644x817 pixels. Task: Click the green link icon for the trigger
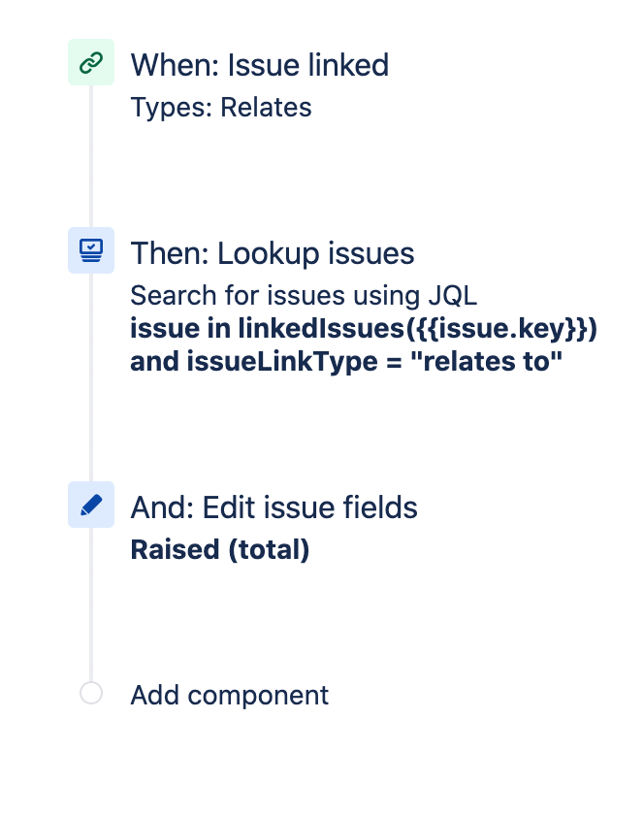(x=90, y=61)
